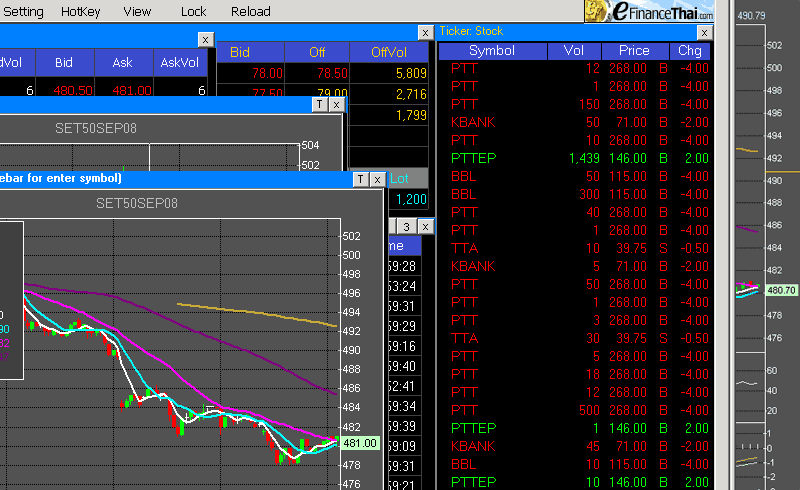Image resolution: width=800 pixels, height=490 pixels.
Task: Click the OffVol column header
Action: click(389, 52)
